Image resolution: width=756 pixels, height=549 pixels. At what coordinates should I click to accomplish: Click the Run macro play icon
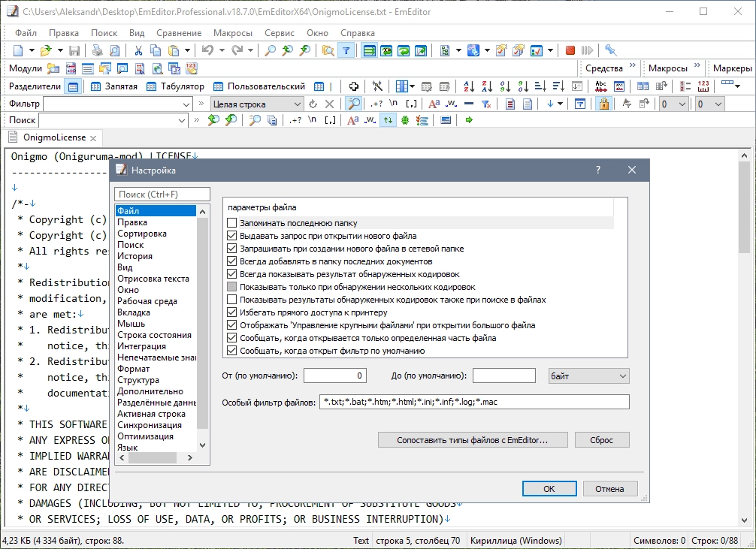coord(587,50)
